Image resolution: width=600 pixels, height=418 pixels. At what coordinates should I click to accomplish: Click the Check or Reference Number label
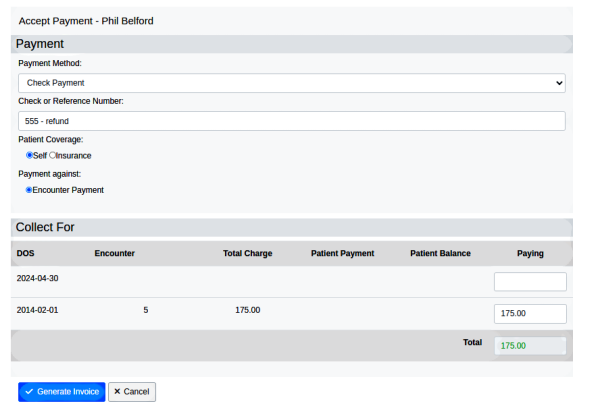(71, 101)
